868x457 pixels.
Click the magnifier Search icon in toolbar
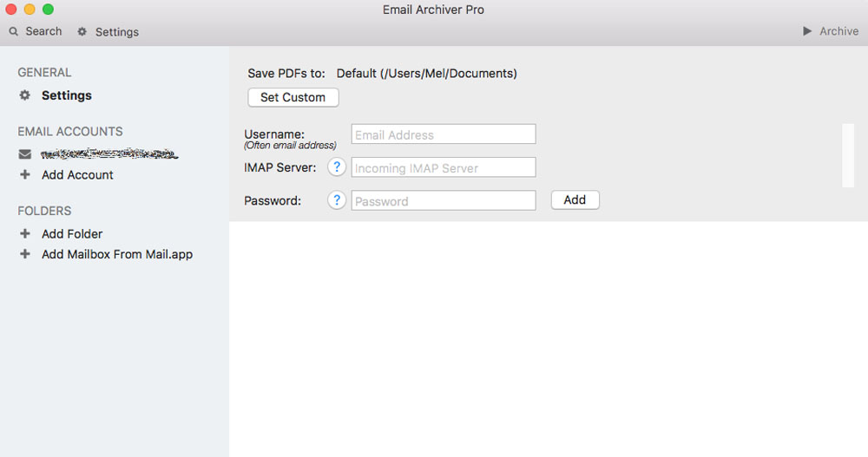tap(14, 31)
